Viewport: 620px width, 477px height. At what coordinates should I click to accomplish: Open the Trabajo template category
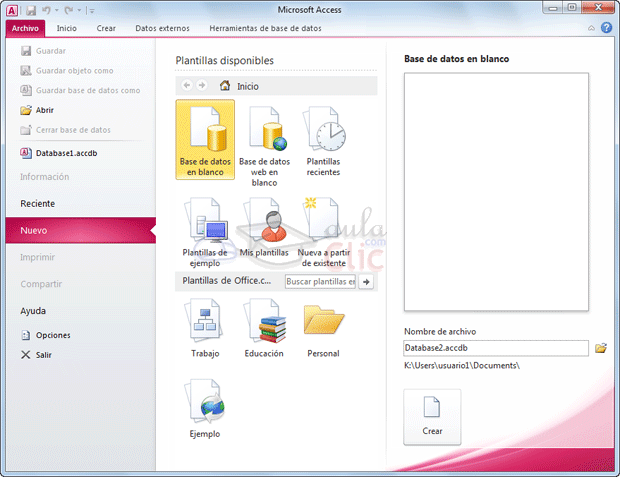(x=205, y=330)
